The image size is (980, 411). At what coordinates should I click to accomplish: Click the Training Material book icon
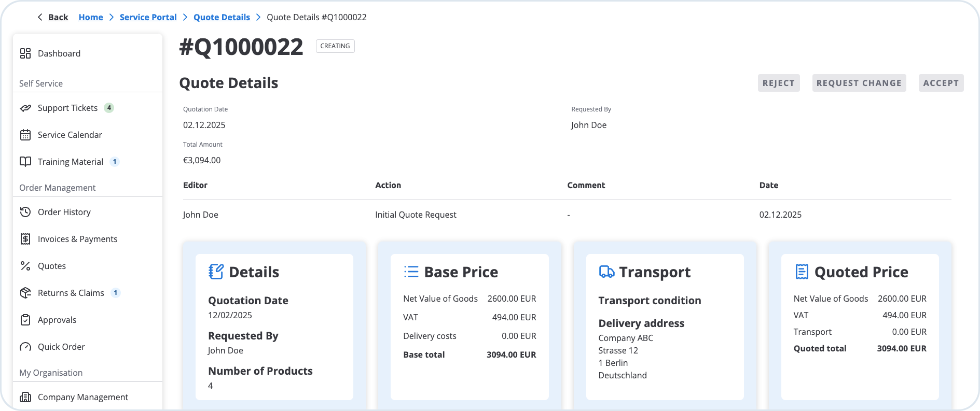[x=25, y=162]
